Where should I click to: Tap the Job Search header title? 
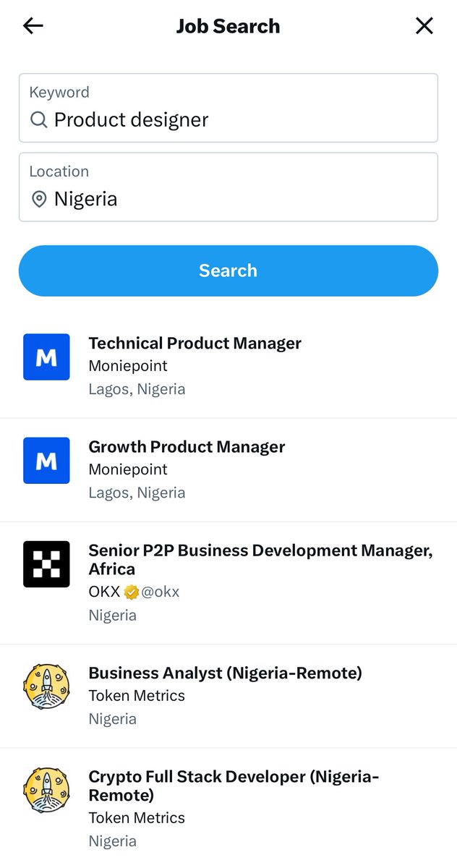228,26
